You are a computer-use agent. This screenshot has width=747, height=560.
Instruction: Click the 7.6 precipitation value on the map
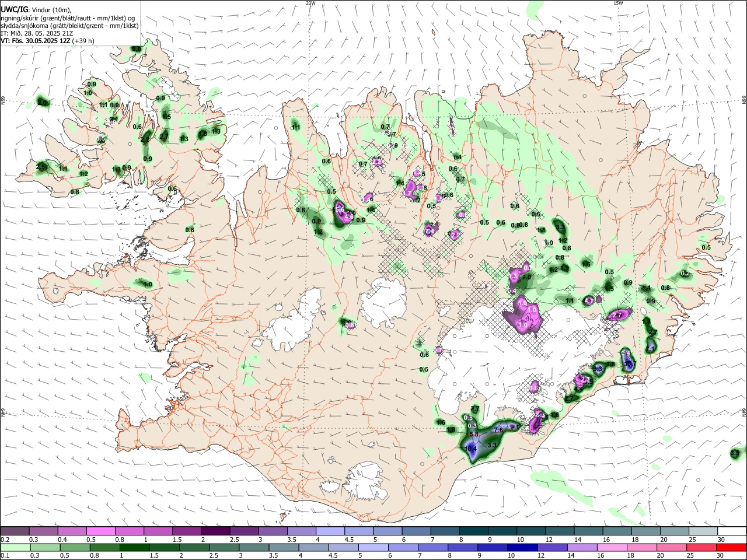[498, 430]
